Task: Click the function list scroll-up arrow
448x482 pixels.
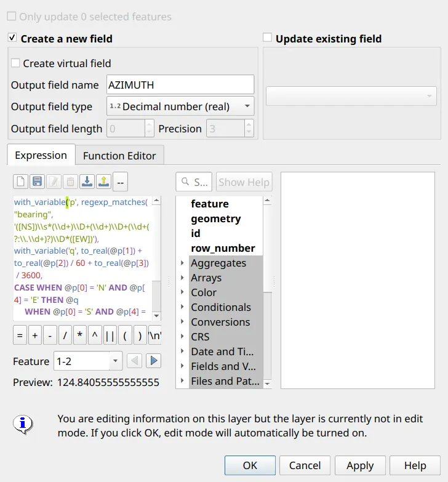Action: 267,201
